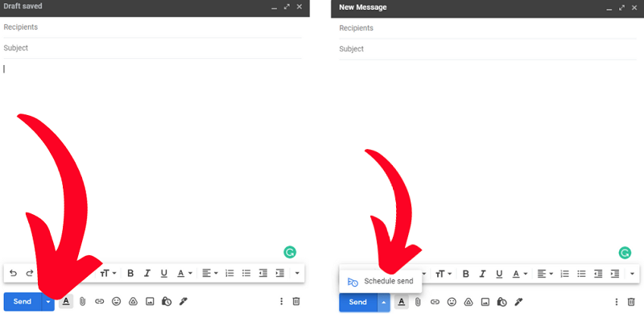Toggle confidential mode in the left compose window
The width and height of the screenshot is (644, 314).
(x=167, y=302)
